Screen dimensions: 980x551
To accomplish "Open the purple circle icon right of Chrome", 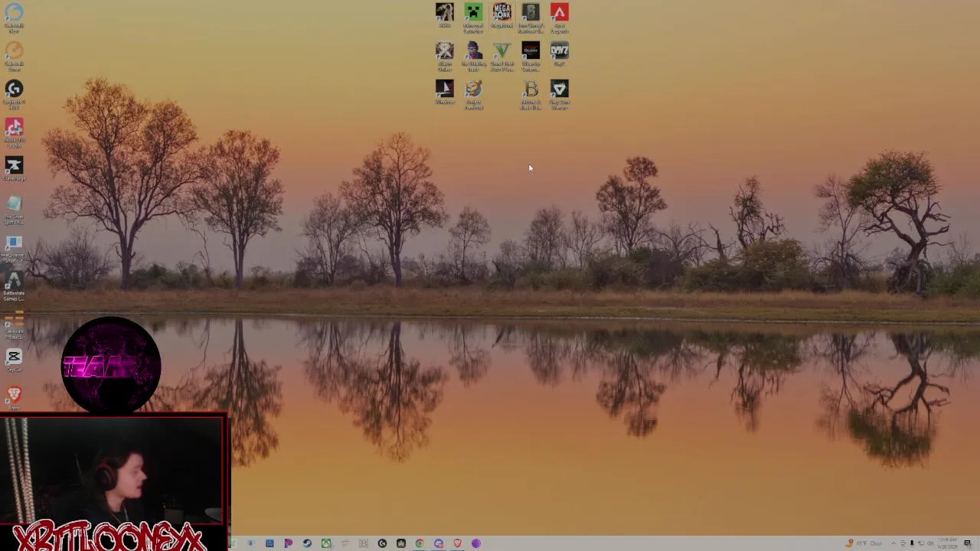I will pos(439,543).
